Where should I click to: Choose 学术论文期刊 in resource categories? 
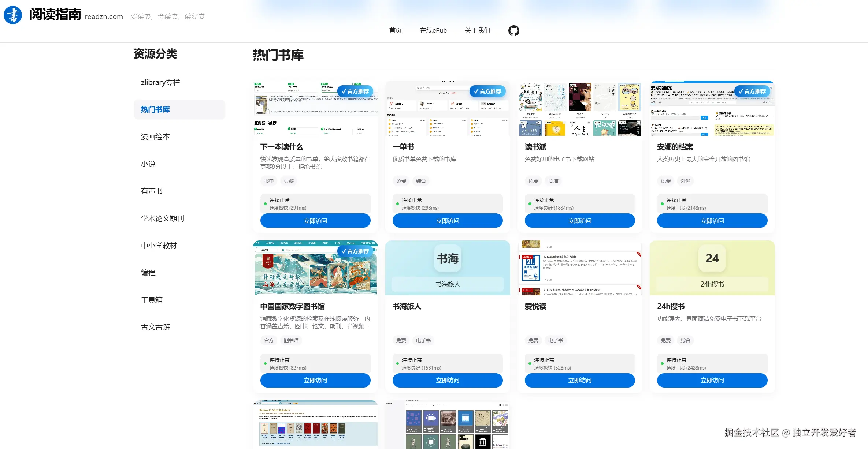click(162, 218)
